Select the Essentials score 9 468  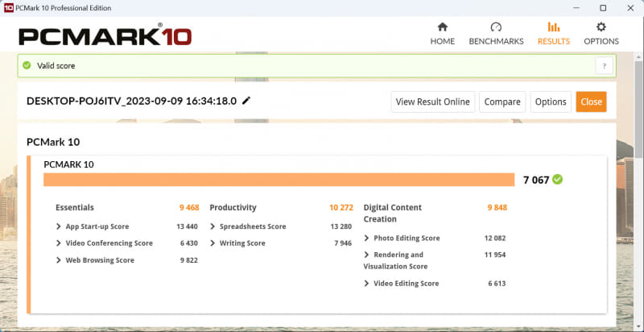pos(189,208)
